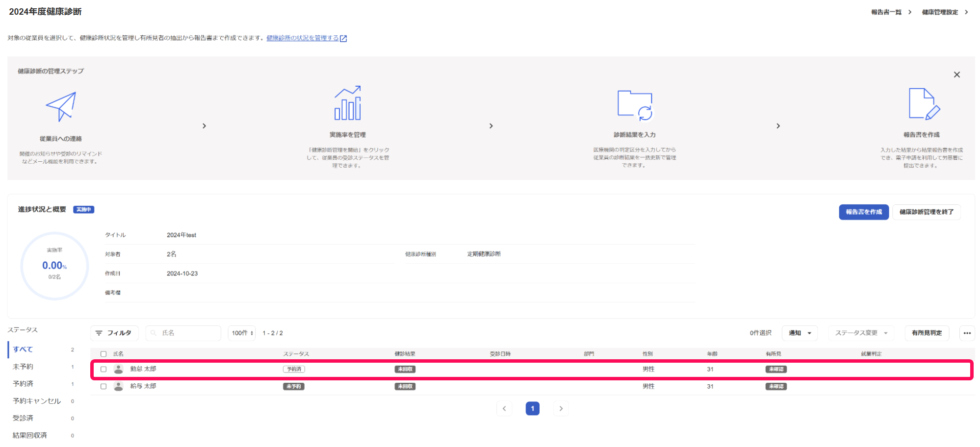Click the 定期健康診断 type value
This screenshot has width=980, height=447.
[x=484, y=254]
